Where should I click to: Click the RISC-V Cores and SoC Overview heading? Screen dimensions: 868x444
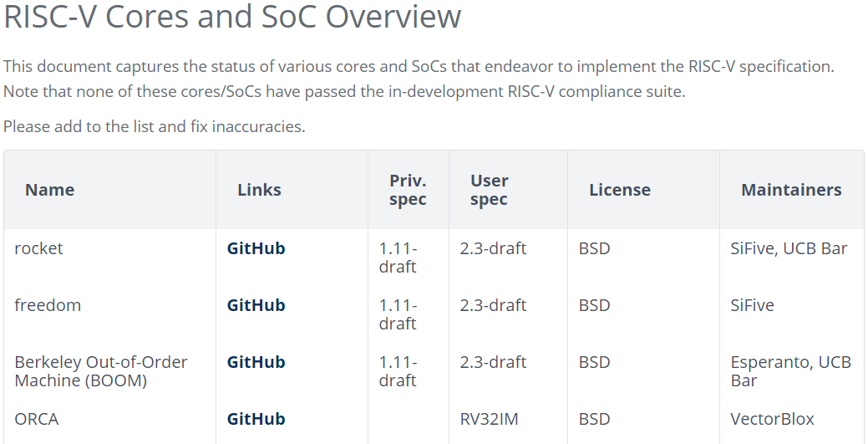pos(232,16)
